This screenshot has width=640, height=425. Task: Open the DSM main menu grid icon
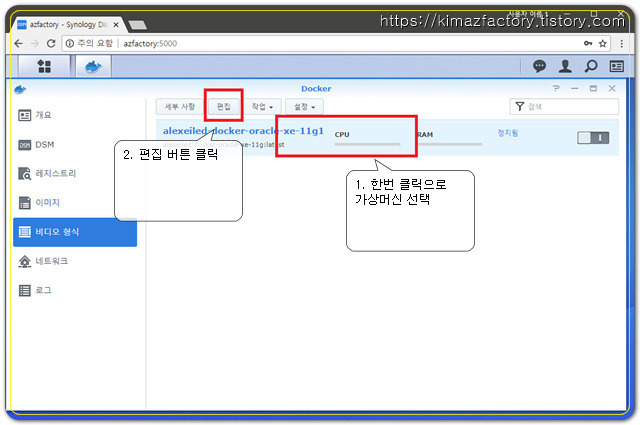44,66
